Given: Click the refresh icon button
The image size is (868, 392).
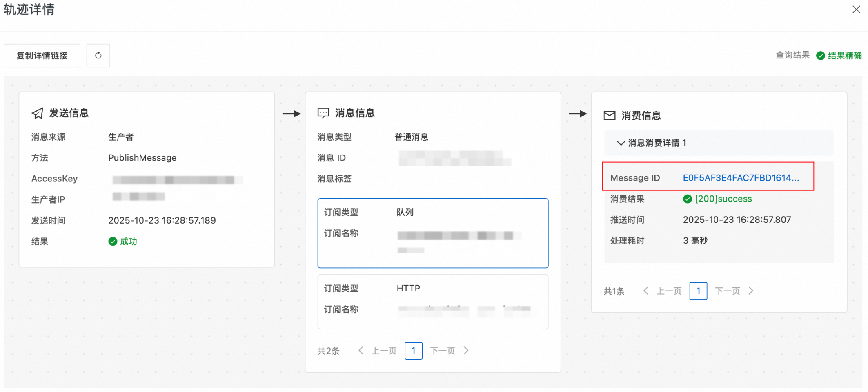Looking at the screenshot, I should click(98, 56).
